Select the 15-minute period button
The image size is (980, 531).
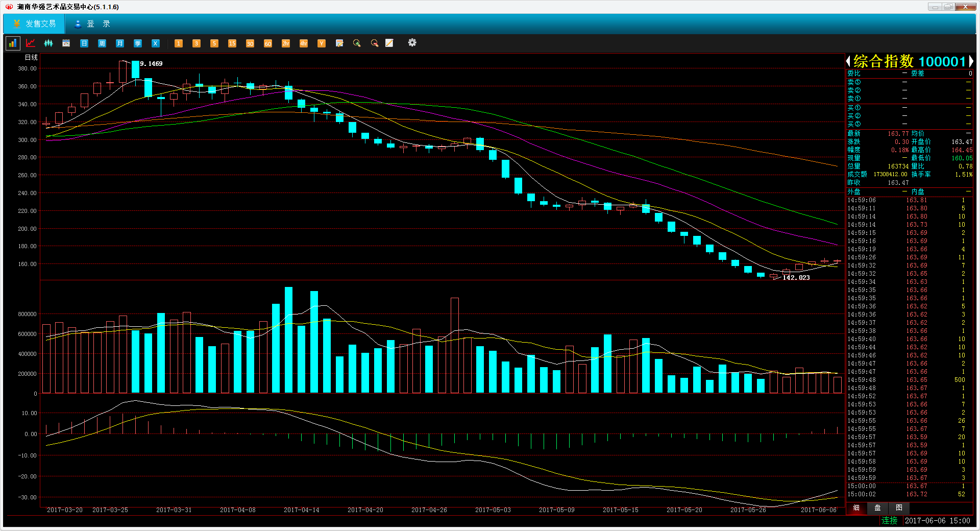click(x=232, y=43)
